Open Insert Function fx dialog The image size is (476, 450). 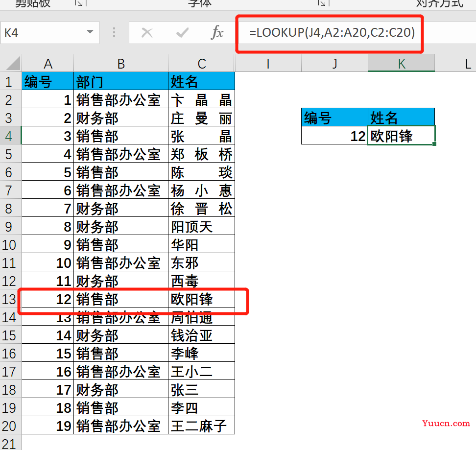(x=217, y=32)
